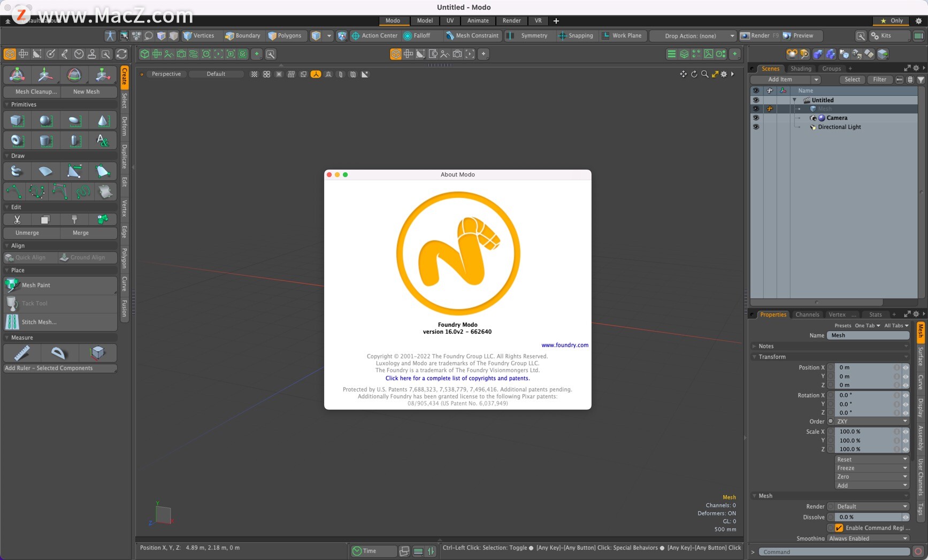
Task: Open the Freeze dropdown in Transform
Action: click(x=872, y=468)
